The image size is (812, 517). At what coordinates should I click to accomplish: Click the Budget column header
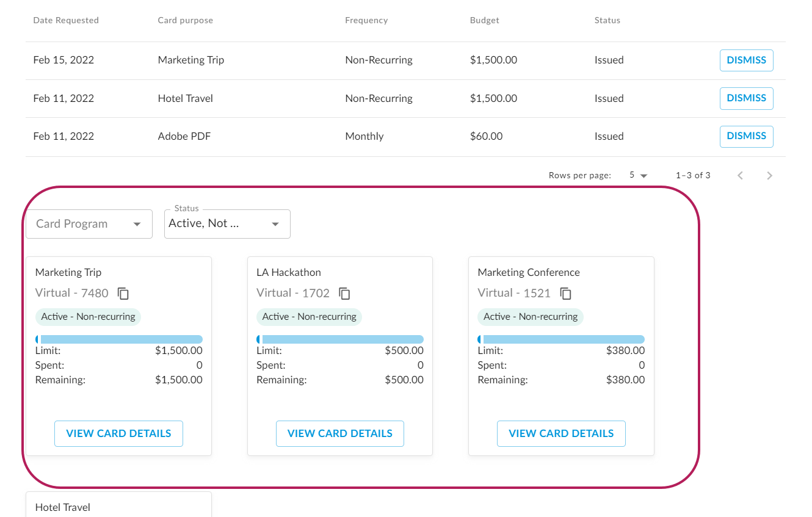tap(484, 21)
